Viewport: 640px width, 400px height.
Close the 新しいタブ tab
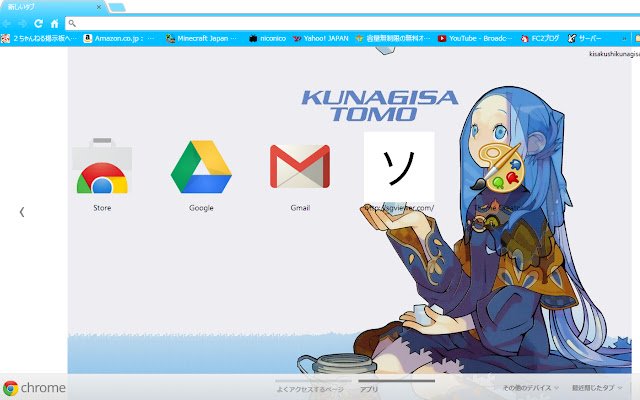point(99,7)
